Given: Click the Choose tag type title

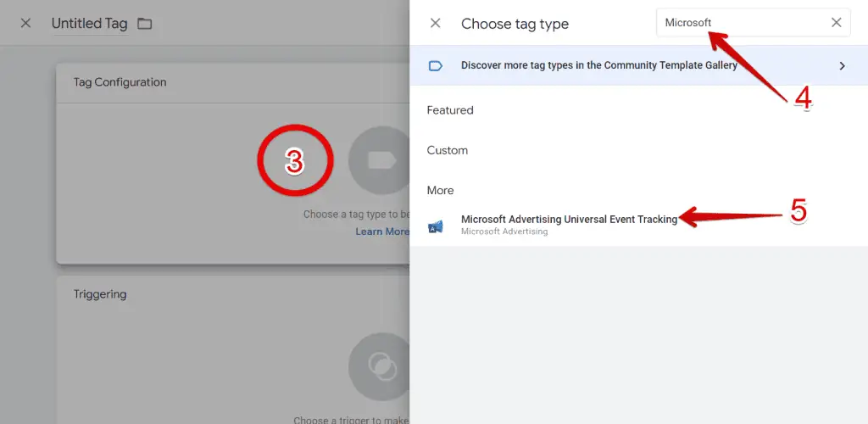Looking at the screenshot, I should click(515, 24).
